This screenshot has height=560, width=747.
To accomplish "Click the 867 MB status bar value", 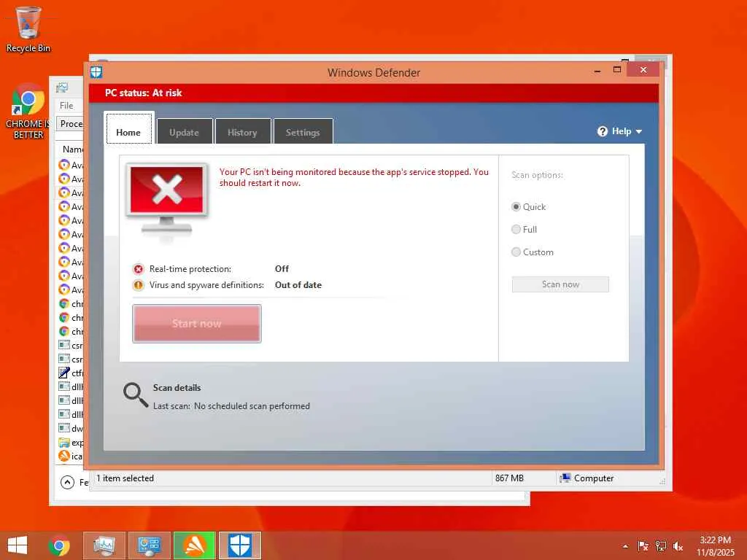I will 509,478.
